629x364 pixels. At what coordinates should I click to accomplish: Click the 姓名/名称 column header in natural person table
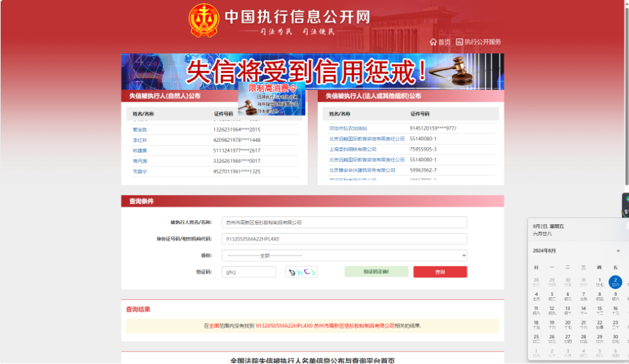coord(143,114)
